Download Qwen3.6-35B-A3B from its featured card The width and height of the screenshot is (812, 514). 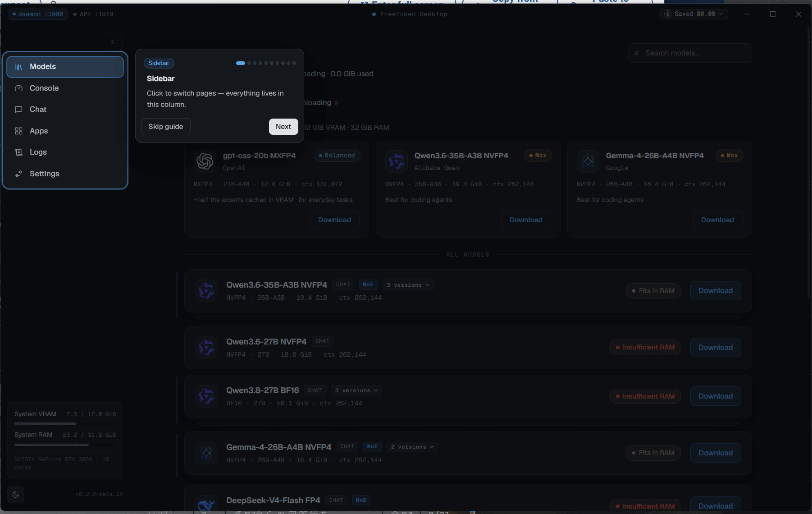pos(526,220)
